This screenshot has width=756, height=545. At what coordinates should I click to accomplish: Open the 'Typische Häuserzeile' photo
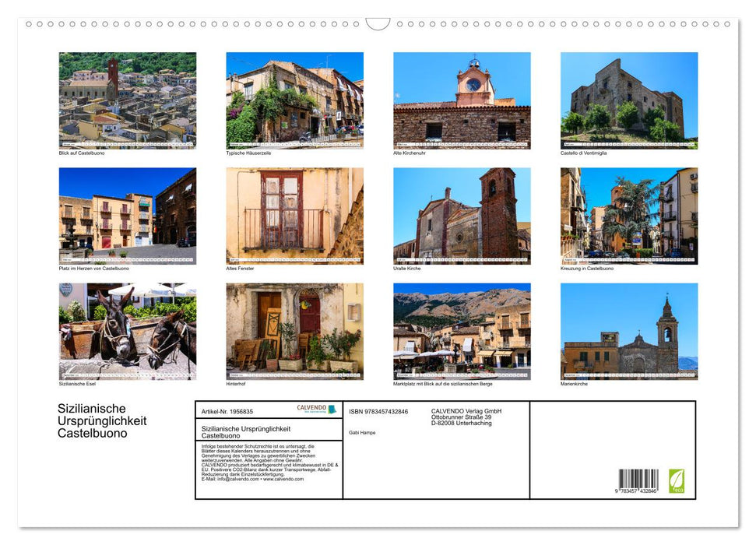294,97
